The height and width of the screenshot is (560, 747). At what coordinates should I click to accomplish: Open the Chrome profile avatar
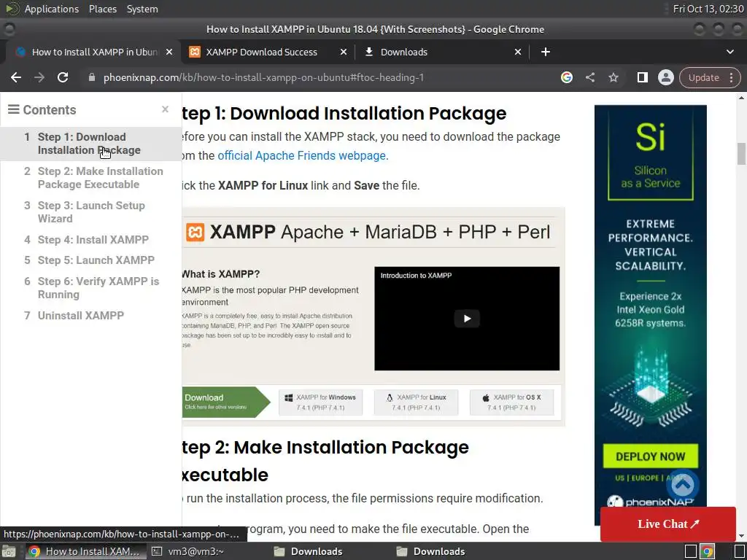(665, 77)
